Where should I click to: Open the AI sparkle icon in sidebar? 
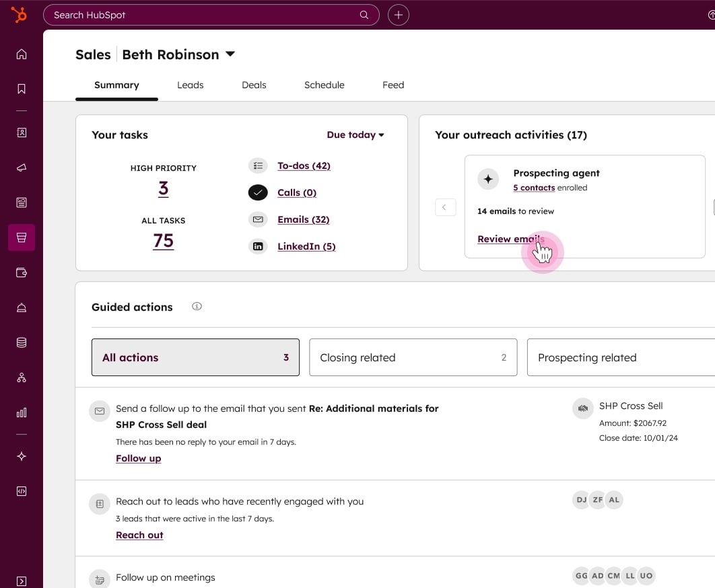22,456
